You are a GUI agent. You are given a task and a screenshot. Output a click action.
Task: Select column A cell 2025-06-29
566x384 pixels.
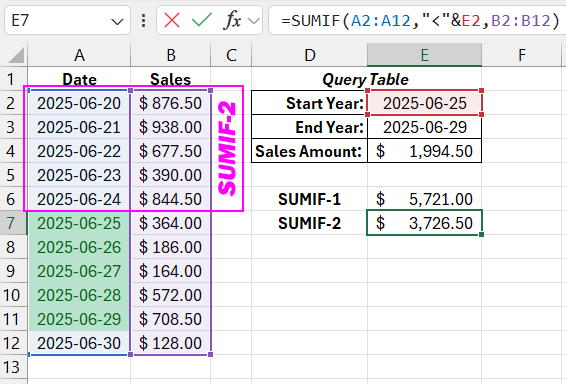pyautogui.click(x=79, y=319)
